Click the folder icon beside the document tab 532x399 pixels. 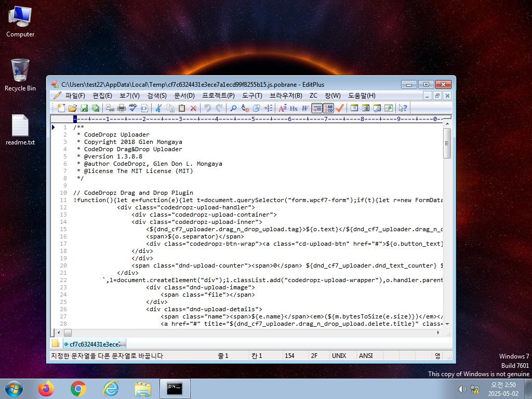(55, 343)
